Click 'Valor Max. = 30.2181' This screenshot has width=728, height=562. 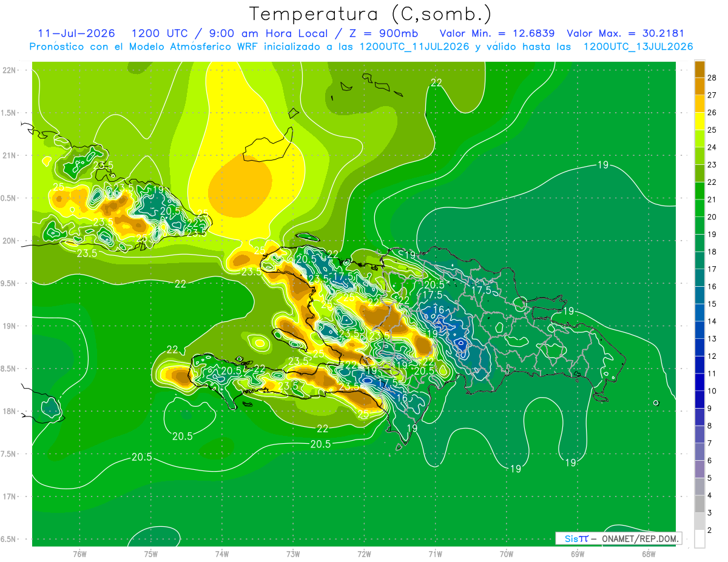pyautogui.click(x=625, y=33)
